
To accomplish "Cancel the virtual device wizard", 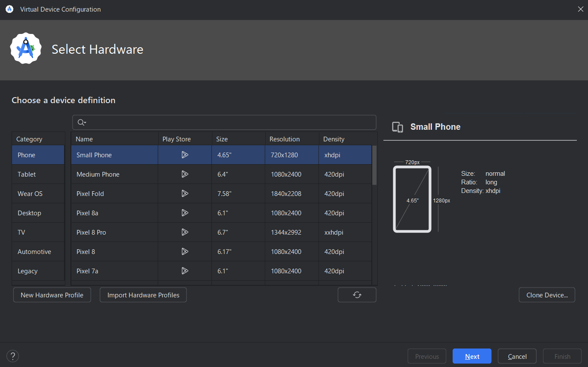I will 517,356.
